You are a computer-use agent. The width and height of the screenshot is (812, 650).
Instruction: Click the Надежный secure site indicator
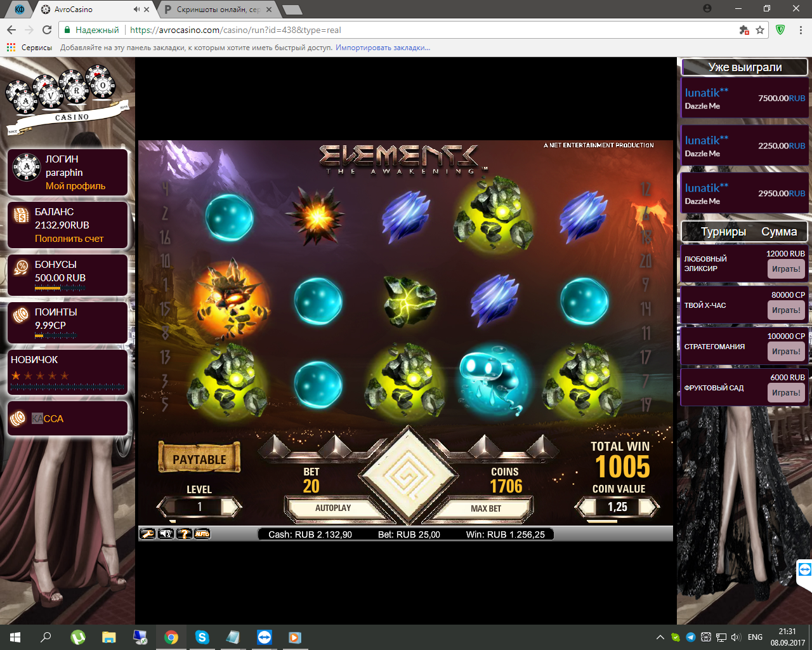91,30
